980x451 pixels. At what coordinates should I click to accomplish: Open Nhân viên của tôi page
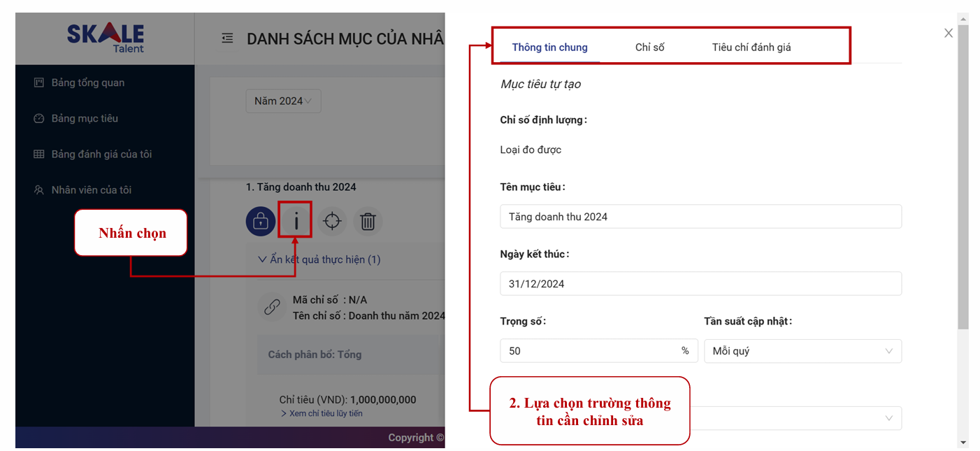tap(91, 189)
